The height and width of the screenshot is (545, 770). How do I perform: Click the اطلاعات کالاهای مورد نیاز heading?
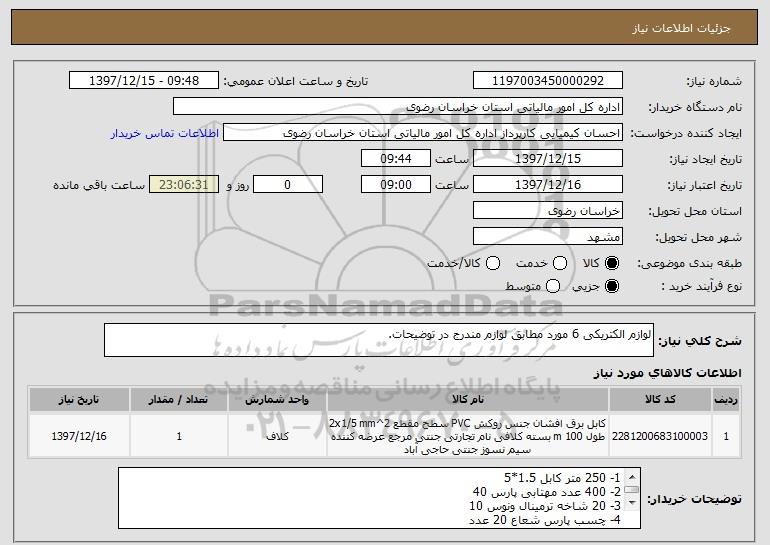coord(667,373)
